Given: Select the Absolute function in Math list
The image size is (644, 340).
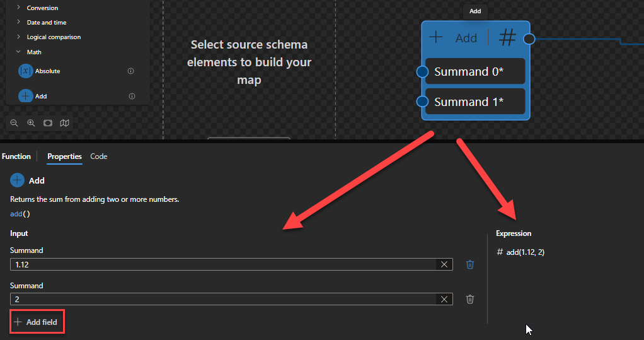Looking at the screenshot, I should pos(47,71).
